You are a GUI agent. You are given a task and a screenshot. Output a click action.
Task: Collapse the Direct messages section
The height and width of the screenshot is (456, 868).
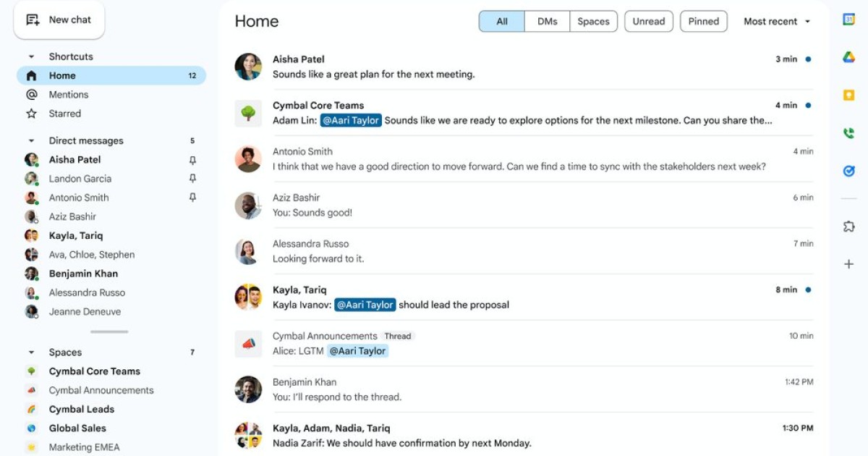click(x=31, y=141)
